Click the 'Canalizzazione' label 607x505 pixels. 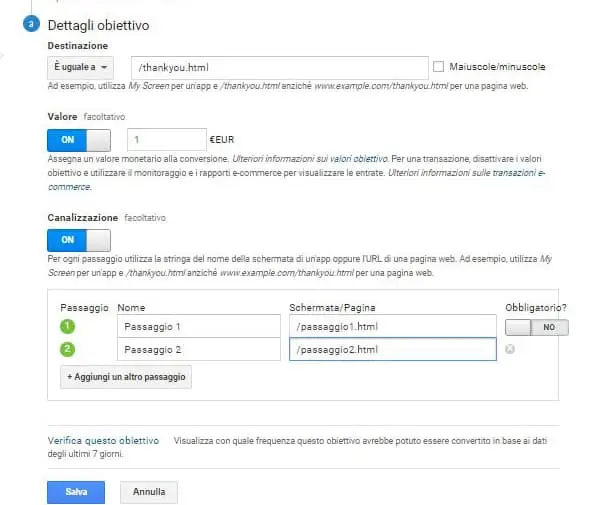click(x=83, y=217)
